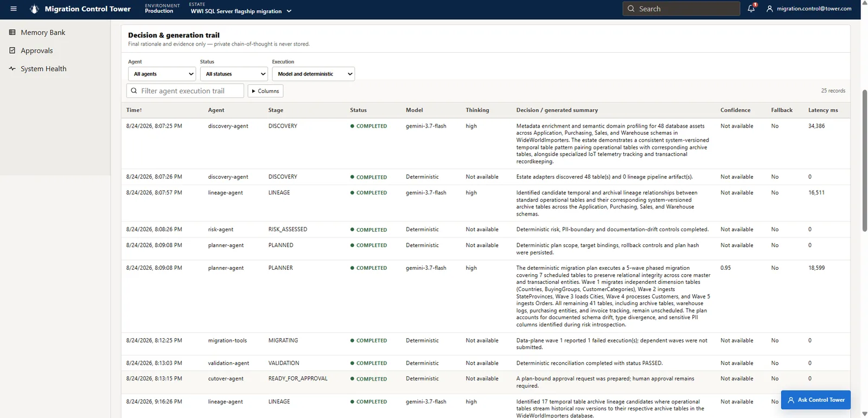
Task: Click the RISK_ASSESSED stage cell
Action: tap(288, 230)
